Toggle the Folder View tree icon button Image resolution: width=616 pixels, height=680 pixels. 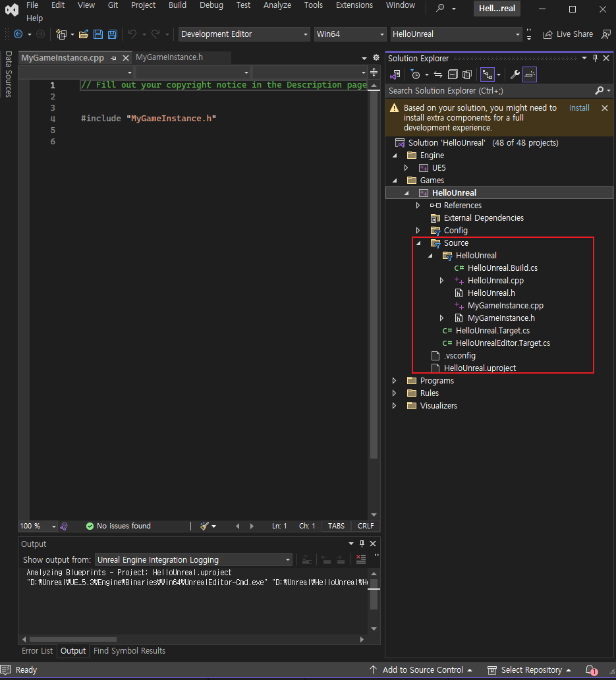click(x=488, y=74)
